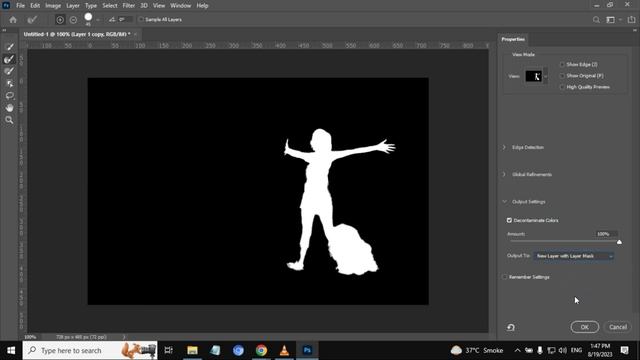Open File Explorer from the taskbar
The image size is (640, 360).
click(192, 350)
